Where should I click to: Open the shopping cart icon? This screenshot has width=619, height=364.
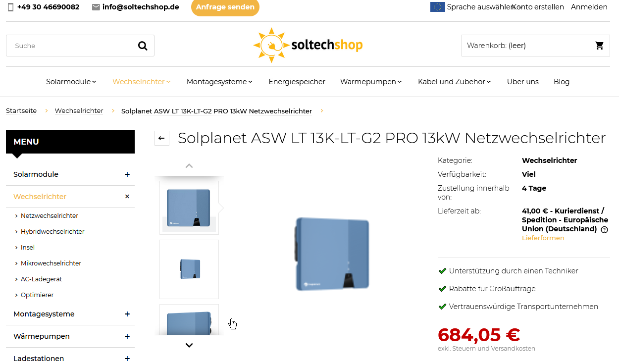pos(599,46)
